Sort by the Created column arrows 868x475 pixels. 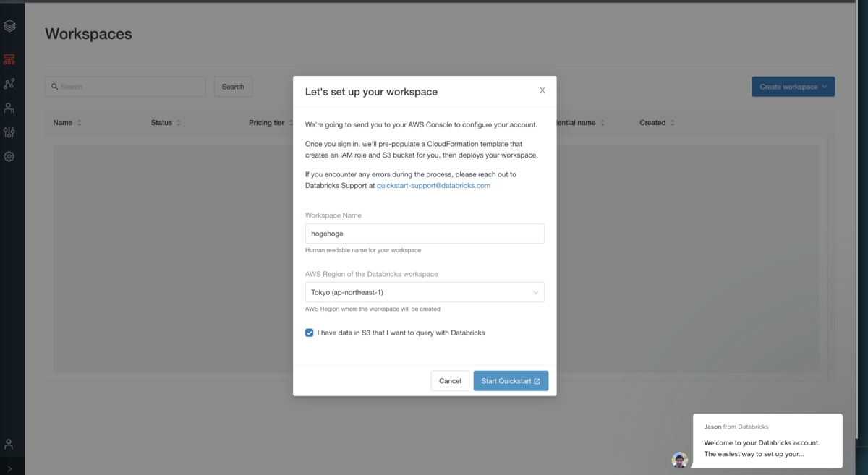(673, 123)
